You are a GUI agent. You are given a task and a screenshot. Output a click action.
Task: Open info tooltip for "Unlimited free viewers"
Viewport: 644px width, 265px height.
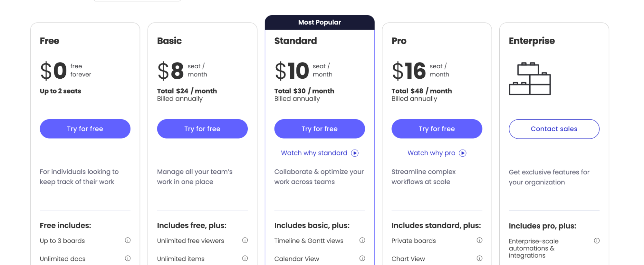tap(245, 240)
